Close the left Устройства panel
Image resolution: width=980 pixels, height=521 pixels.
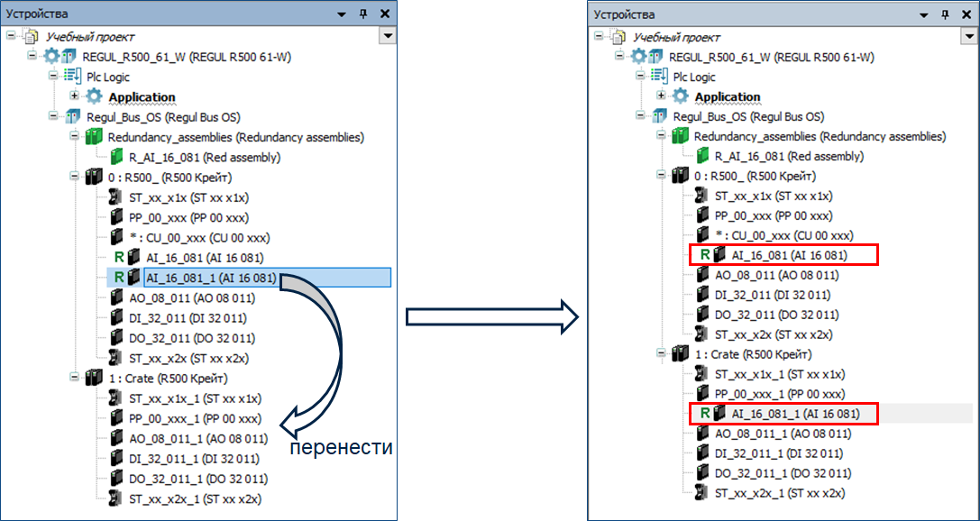click(385, 14)
